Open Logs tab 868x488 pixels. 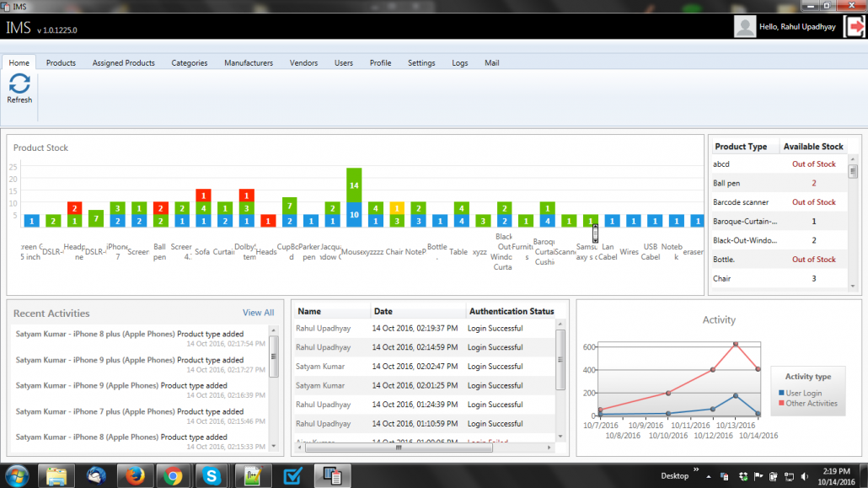[459, 62]
